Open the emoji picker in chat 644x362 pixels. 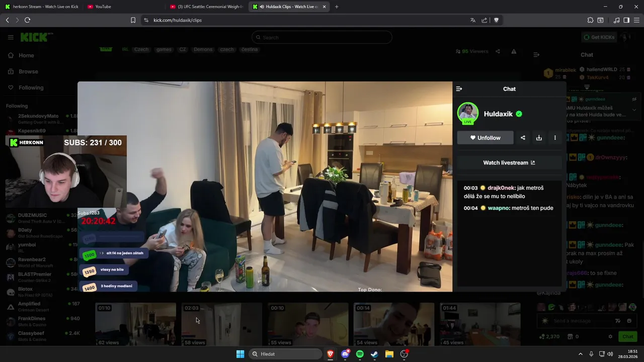(x=629, y=321)
